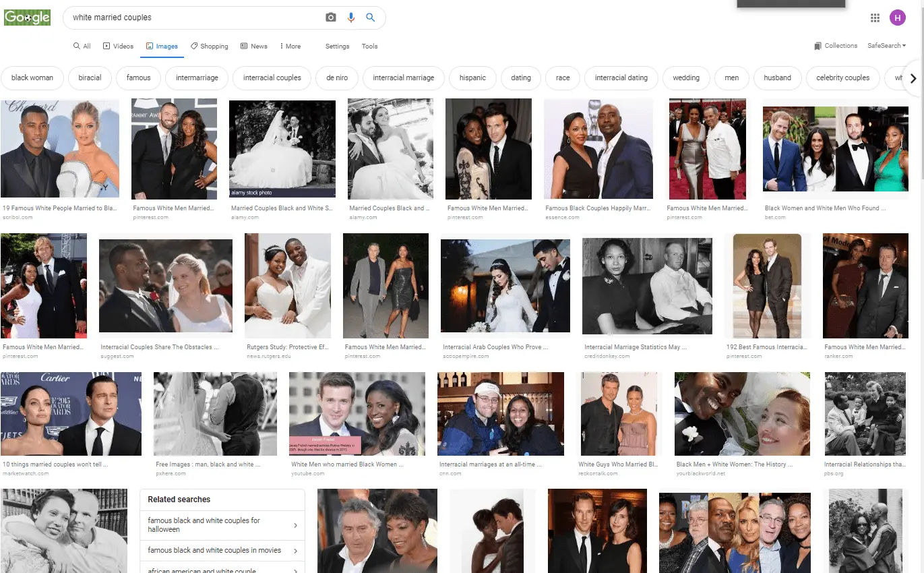The height and width of the screenshot is (573, 924).
Task: Click the search magnifier icon
Action: click(370, 17)
